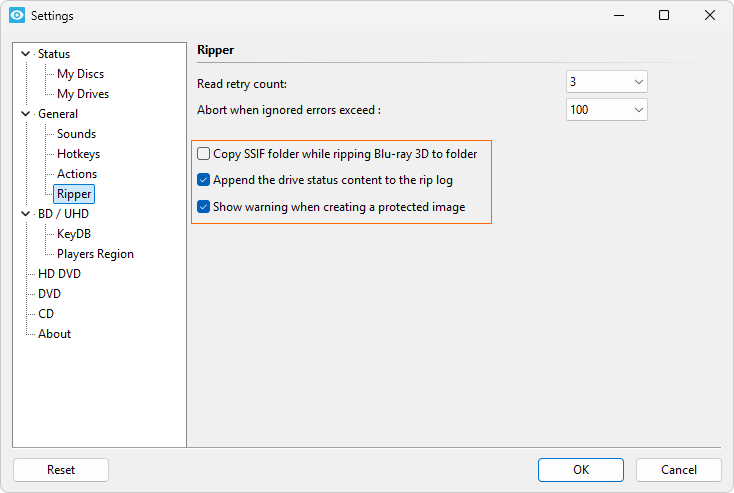Viewport: 734px width, 493px height.
Task: Confirm settings with OK button
Action: tap(580, 470)
